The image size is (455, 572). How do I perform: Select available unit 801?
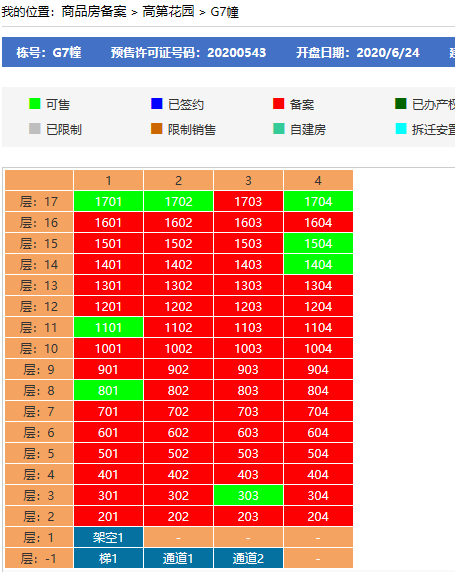tap(108, 390)
